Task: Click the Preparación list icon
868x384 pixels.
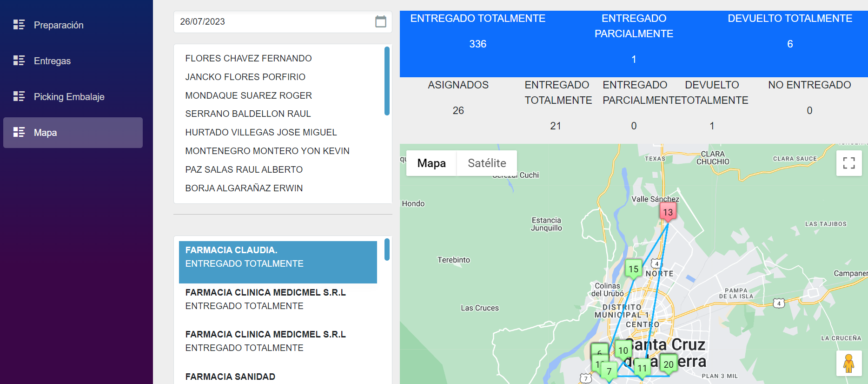Action: (x=19, y=25)
